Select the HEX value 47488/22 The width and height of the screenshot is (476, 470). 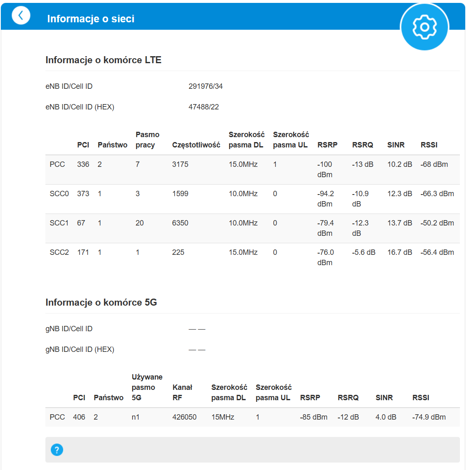click(204, 107)
